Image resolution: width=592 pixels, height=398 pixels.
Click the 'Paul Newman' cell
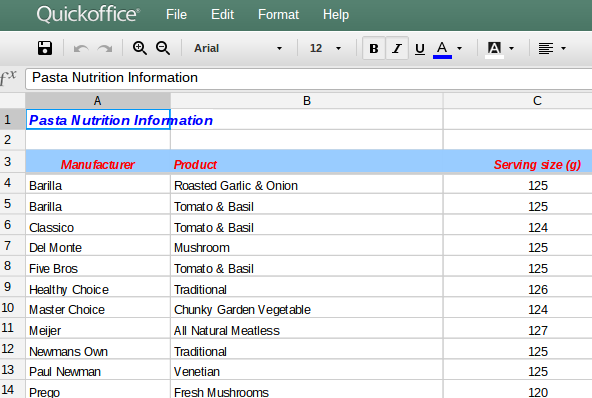point(98,370)
